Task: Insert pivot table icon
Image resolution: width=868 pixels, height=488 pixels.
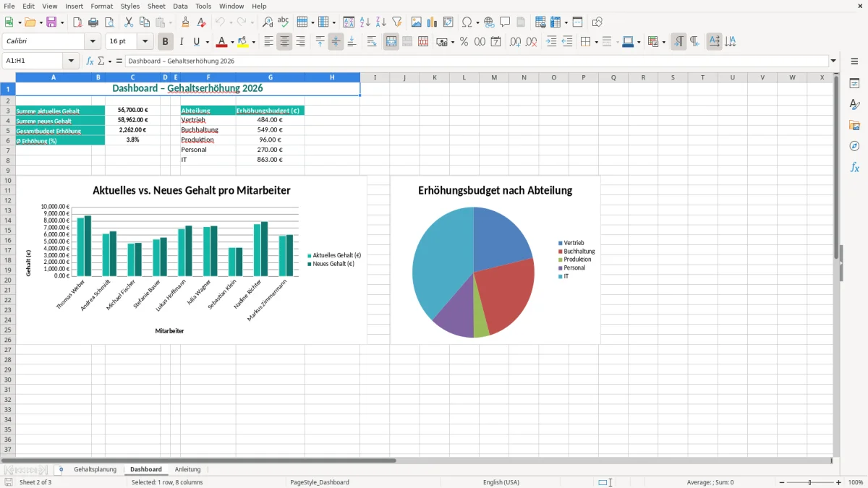Action: click(x=448, y=22)
